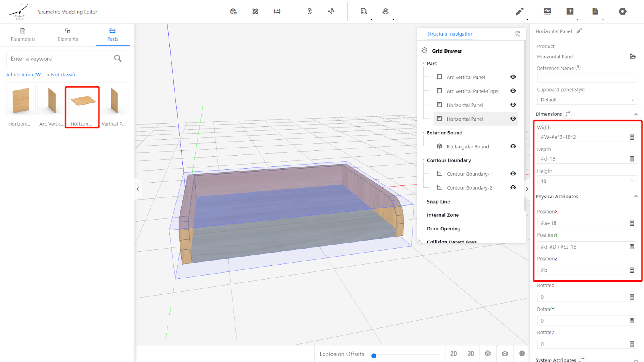Image resolution: width=644 pixels, height=362 pixels.
Task: Hide the Arc Vertical Panel part
Action: pyautogui.click(x=513, y=77)
